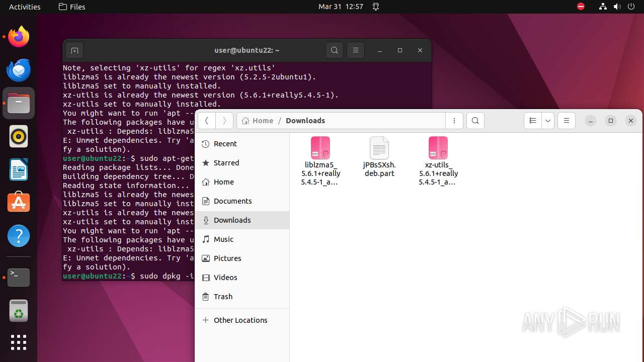The width and height of the screenshot is (644, 362).
Task: Open Other Locations in the Files sidebar
Action: [x=242, y=320]
